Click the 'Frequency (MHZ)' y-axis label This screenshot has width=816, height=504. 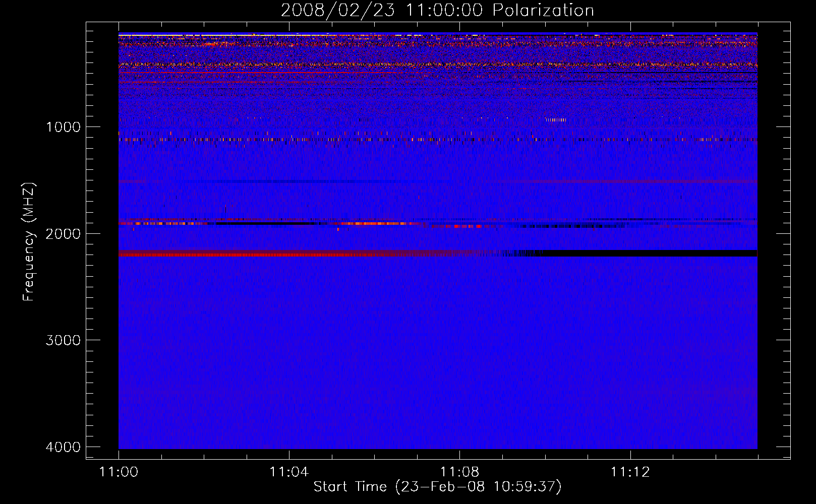29,242
